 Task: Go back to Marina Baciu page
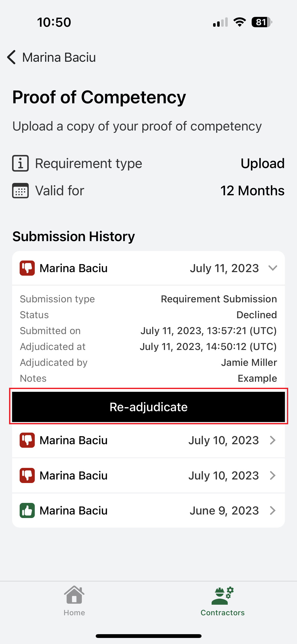tap(59, 57)
